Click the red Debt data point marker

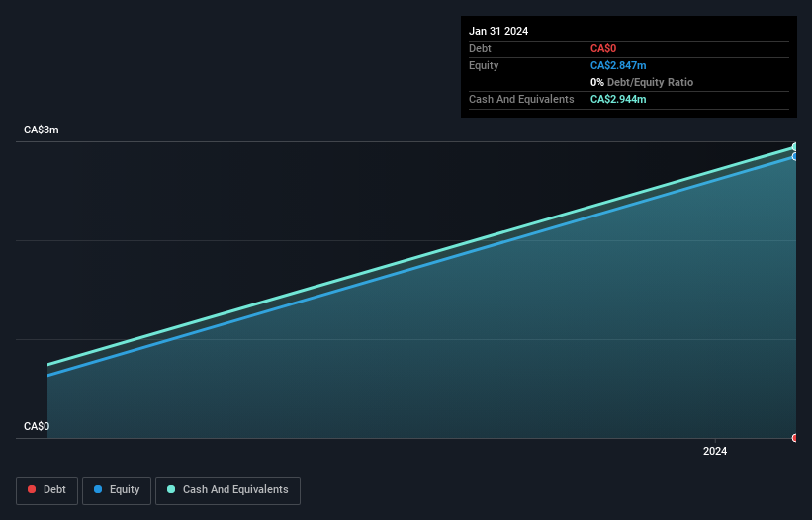click(795, 438)
